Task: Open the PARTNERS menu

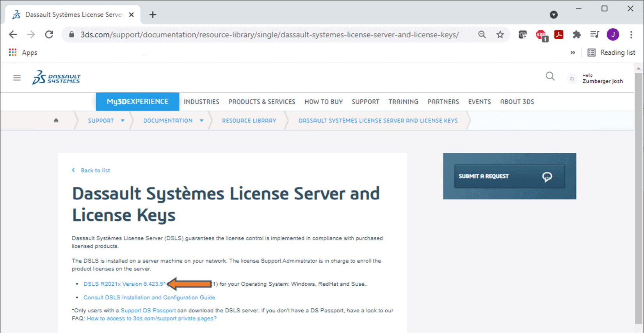Action: point(443,102)
